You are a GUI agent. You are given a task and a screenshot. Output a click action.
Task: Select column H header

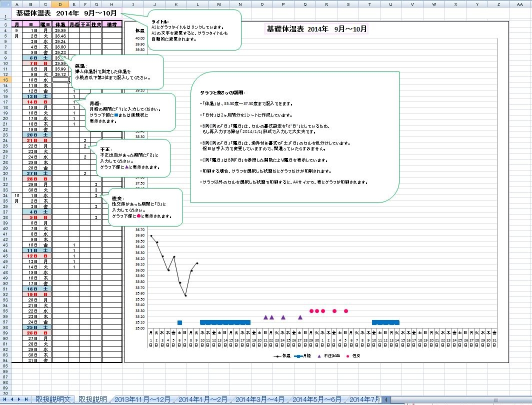click(x=111, y=4)
